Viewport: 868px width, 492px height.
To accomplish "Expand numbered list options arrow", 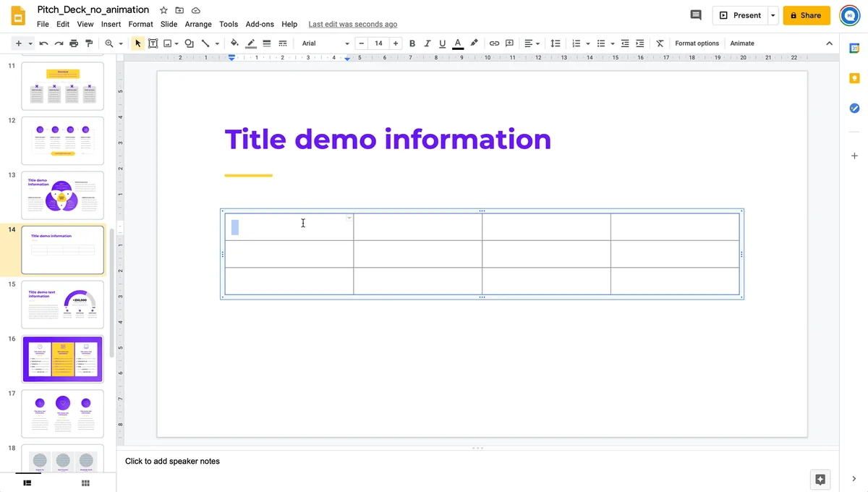I will tap(588, 43).
